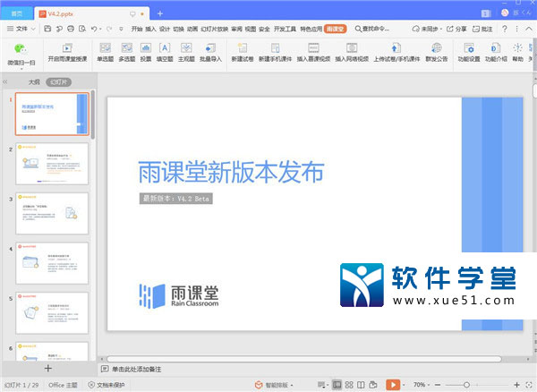Undo the last action
Viewport: 537px width, 392px height.
click(x=94, y=30)
